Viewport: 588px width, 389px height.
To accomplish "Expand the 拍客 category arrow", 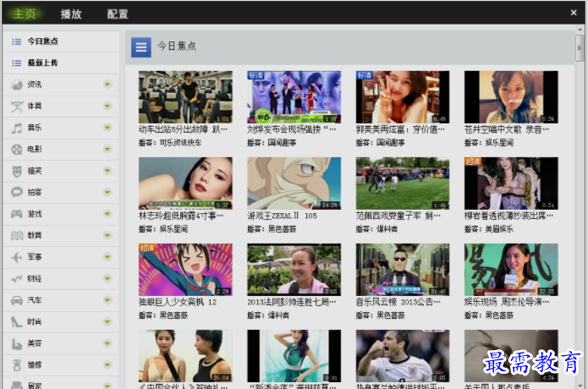I will click(x=107, y=192).
